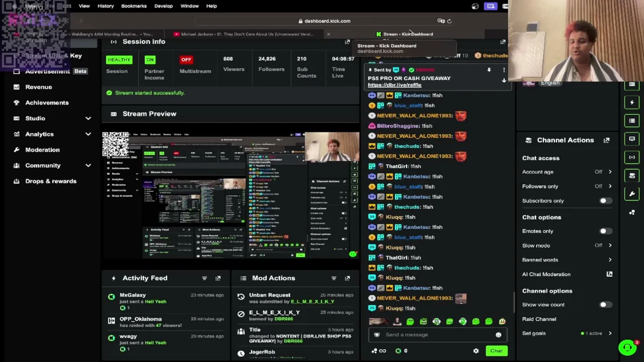Screen dimensions: 644x362
Task: Open the wrench tools icon in right rail
Action: click(632, 194)
